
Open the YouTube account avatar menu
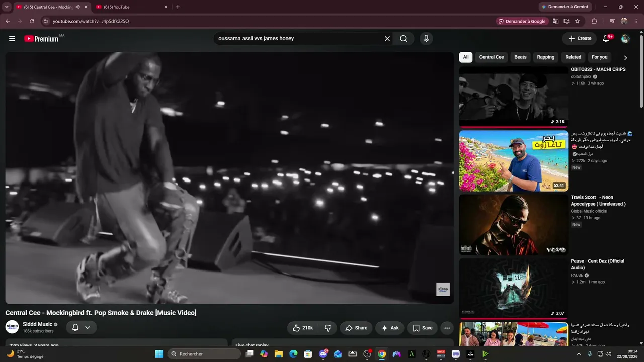625,39
